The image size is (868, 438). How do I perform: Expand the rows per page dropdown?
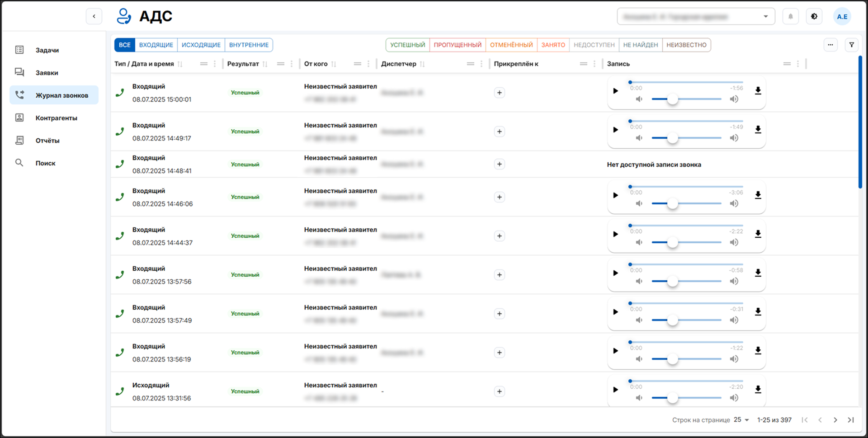click(741, 420)
